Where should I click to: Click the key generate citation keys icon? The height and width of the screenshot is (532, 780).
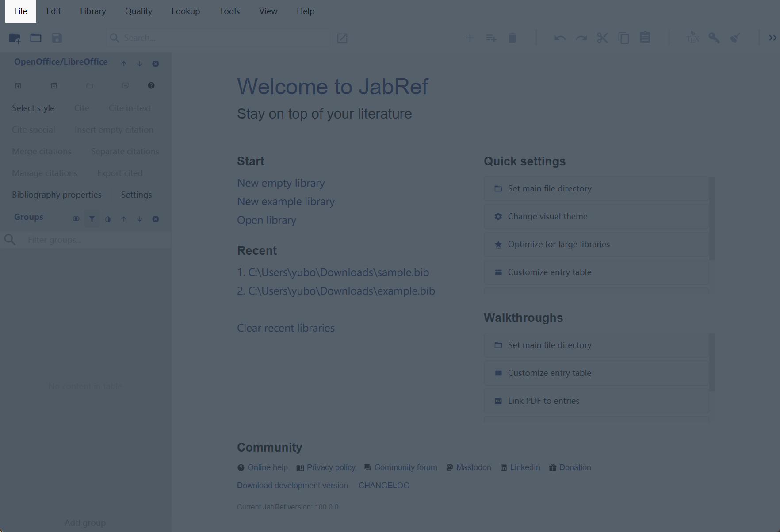714,38
